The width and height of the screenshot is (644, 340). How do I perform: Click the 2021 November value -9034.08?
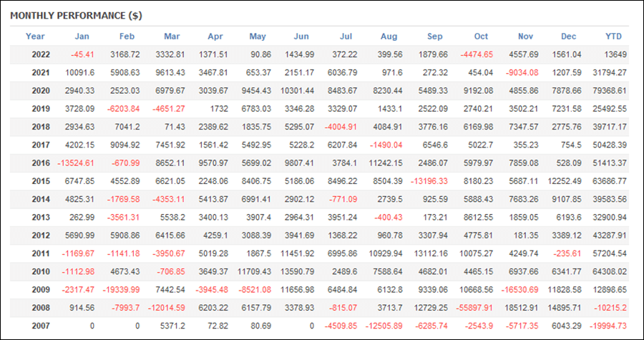[x=521, y=73]
